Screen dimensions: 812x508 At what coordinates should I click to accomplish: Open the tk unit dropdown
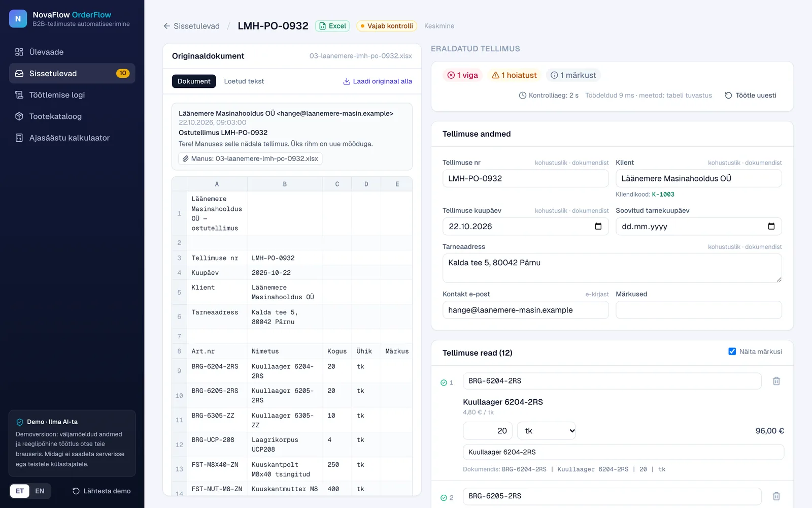tap(547, 431)
